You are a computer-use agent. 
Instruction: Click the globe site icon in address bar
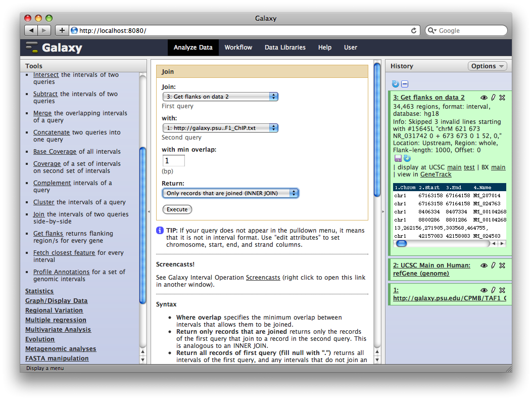74,30
